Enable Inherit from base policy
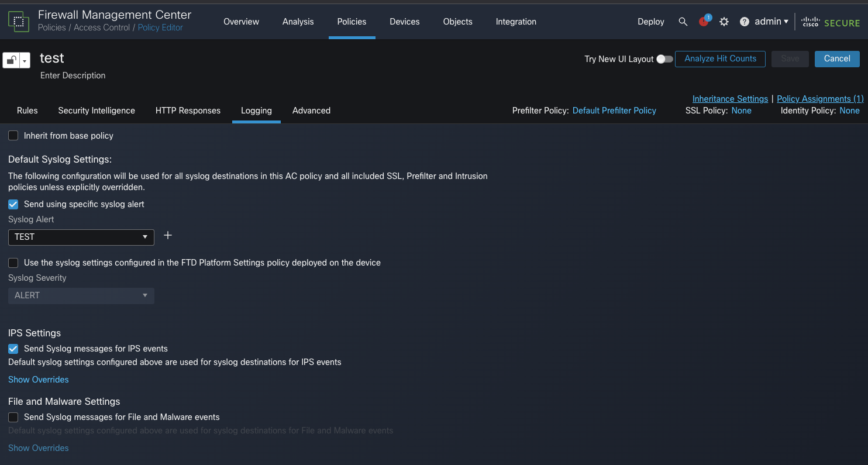Image resolution: width=868 pixels, height=465 pixels. (13, 135)
